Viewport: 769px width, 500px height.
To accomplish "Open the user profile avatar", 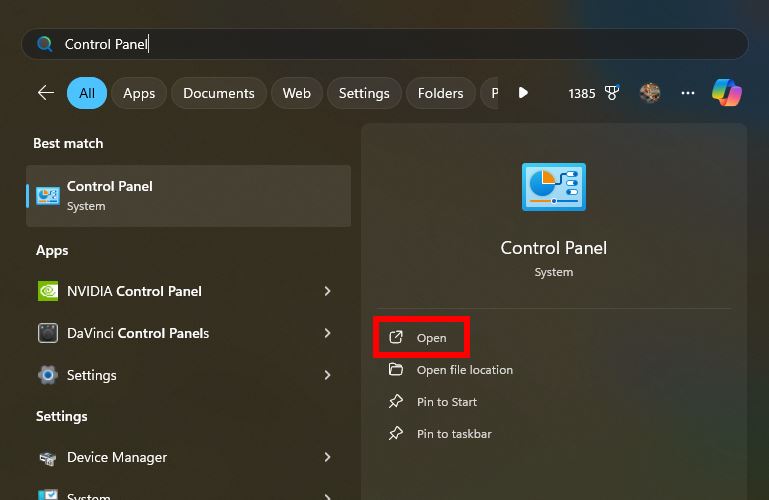I will point(650,93).
